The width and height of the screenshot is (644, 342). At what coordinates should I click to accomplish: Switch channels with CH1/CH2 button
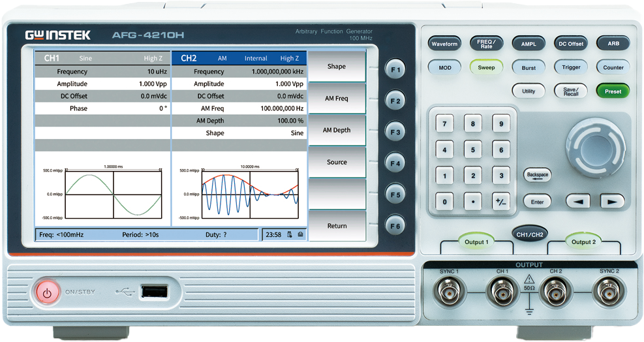529,234
